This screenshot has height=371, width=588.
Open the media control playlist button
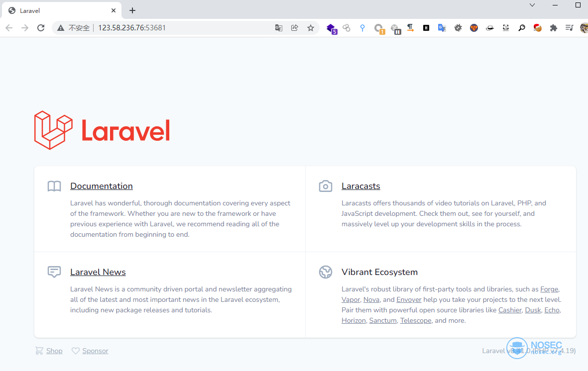pos(569,28)
